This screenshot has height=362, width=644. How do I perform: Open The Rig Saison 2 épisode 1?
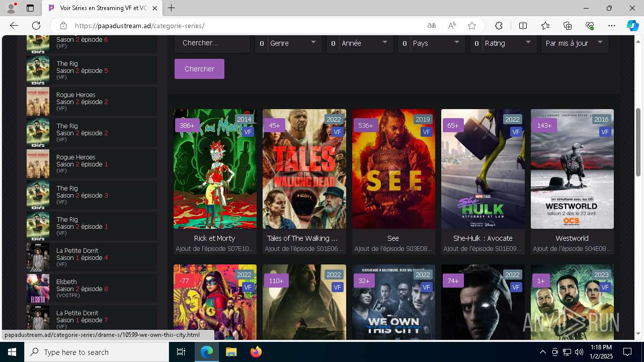click(92, 226)
